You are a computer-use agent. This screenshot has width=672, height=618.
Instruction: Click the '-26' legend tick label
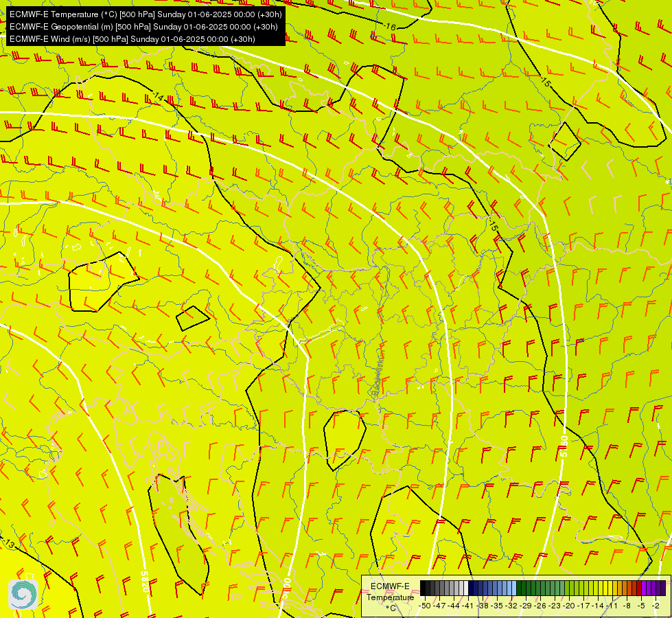tap(540, 606)
